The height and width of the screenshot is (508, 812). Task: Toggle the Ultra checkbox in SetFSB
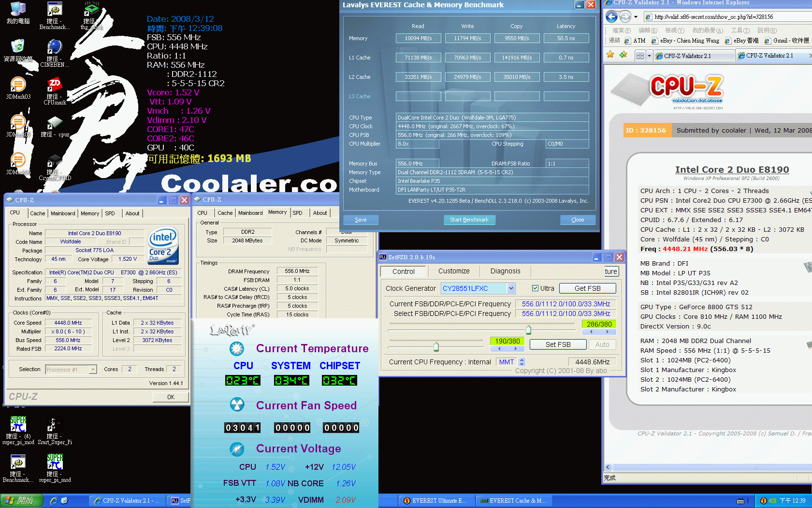[535, 288]
